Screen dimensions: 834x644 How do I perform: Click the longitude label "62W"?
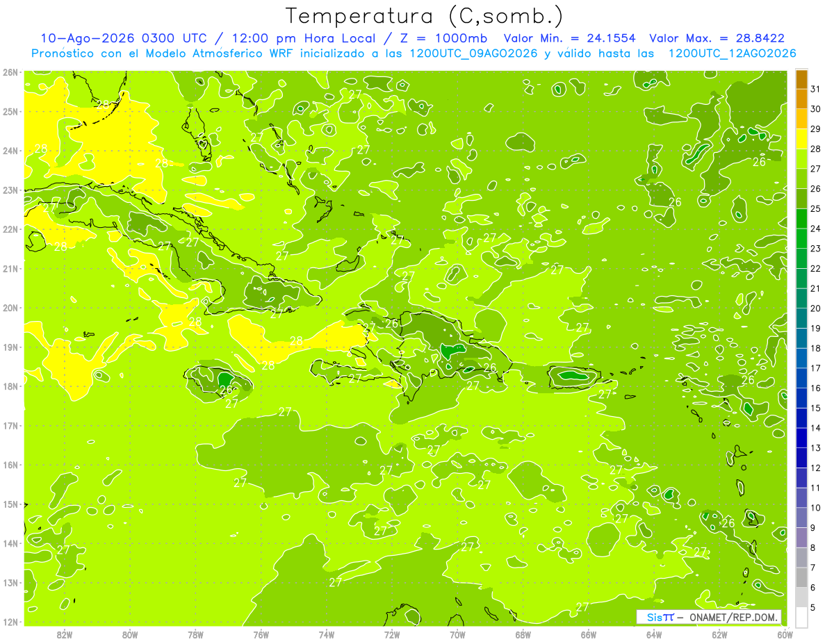719,634
